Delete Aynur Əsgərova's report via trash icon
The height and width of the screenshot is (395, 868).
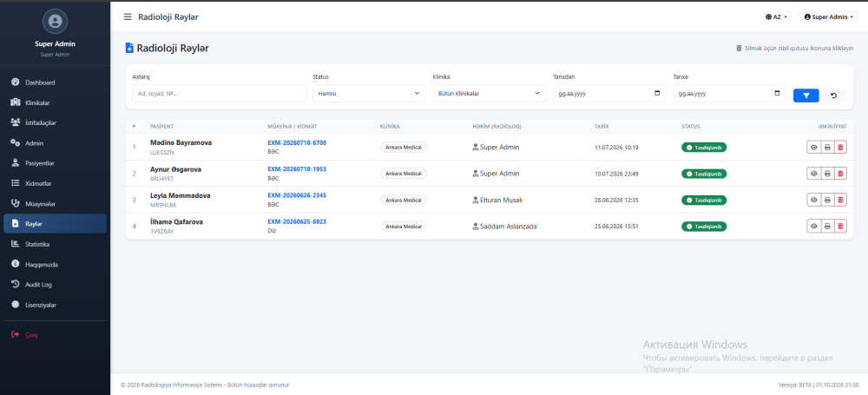click(840, 174)
